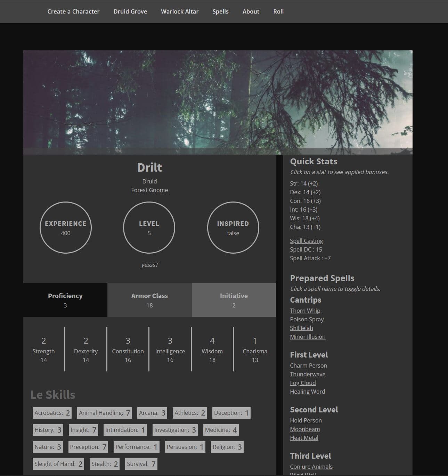Open the Warlock Altar page
This screenshot has height=476, width=448.
click(179, 11)
